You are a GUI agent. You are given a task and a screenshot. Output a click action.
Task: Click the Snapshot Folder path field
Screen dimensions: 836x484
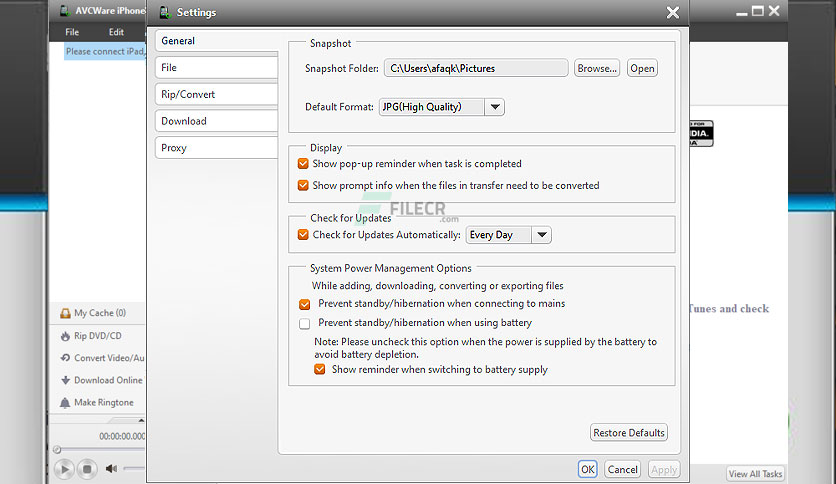point(476,68)
